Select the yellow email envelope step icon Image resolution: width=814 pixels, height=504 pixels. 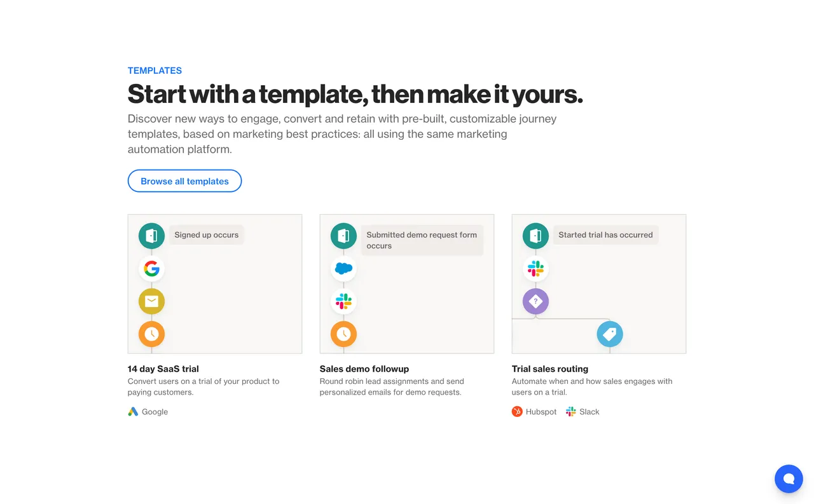[x=151, y=301]
